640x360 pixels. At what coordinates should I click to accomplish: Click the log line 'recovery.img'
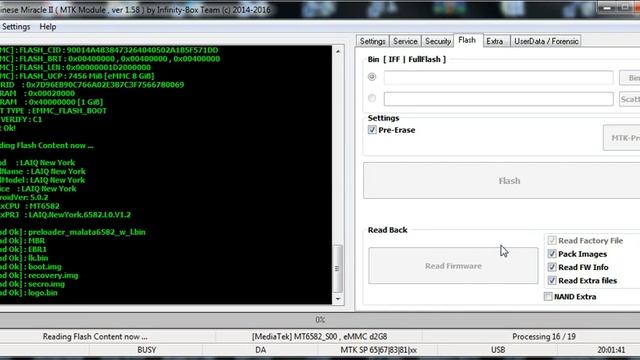[53, 276]
